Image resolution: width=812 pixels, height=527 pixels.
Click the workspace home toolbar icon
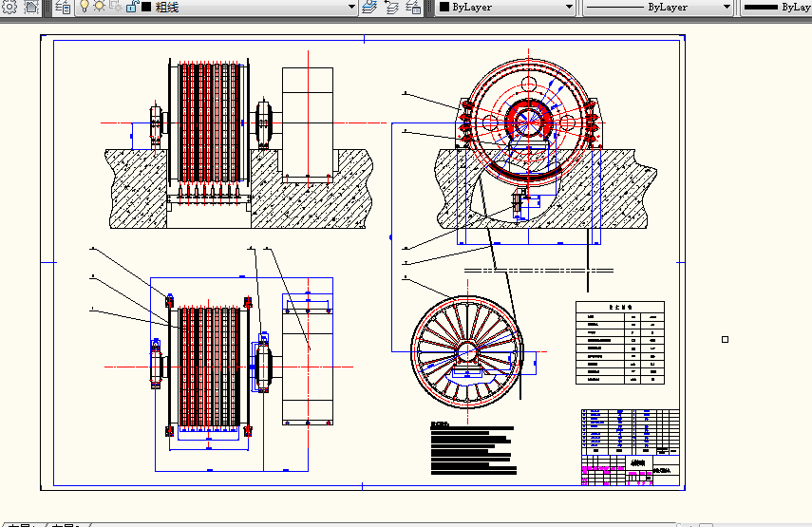(31, 7)
